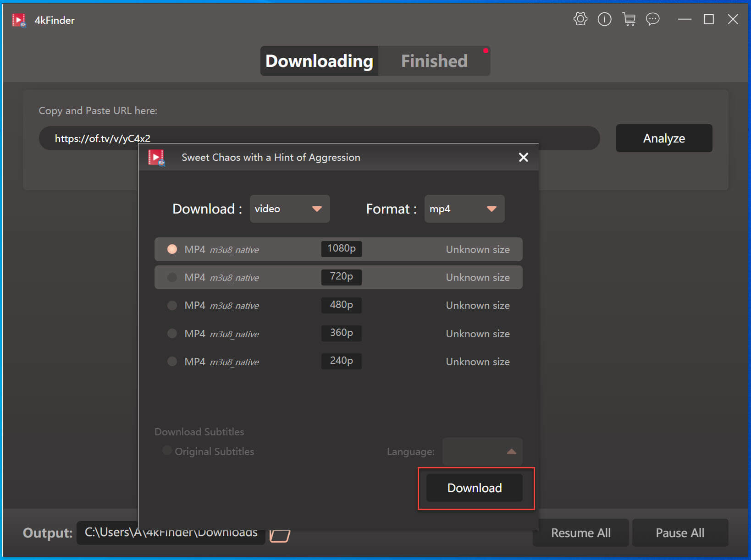Expand the Download type video dropdown

point(289,209)
